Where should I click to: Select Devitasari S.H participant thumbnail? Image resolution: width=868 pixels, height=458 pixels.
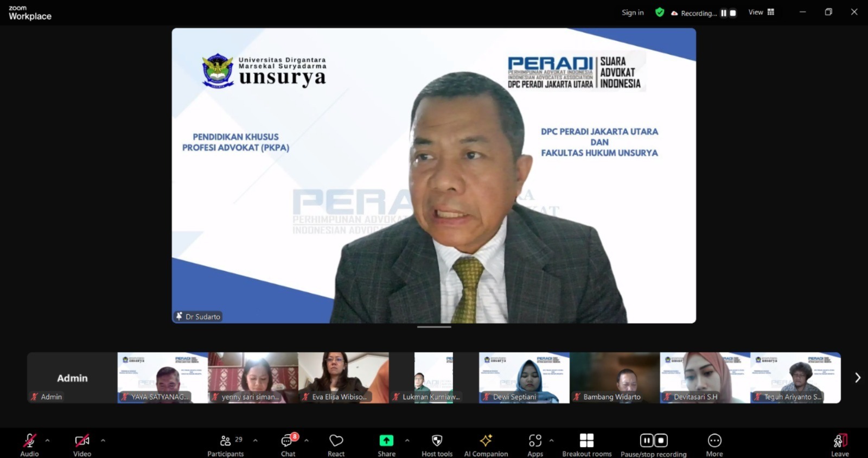coord(705,378)
